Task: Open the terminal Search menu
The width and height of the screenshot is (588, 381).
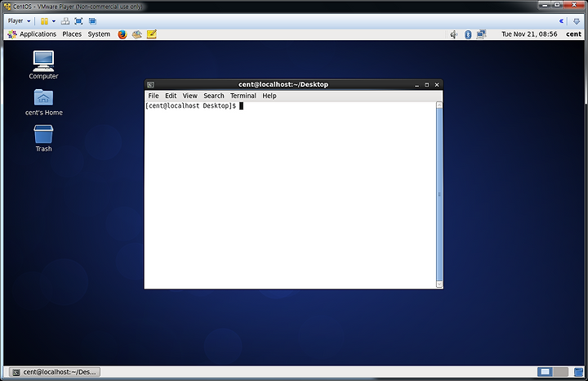Action: (214, 96)
